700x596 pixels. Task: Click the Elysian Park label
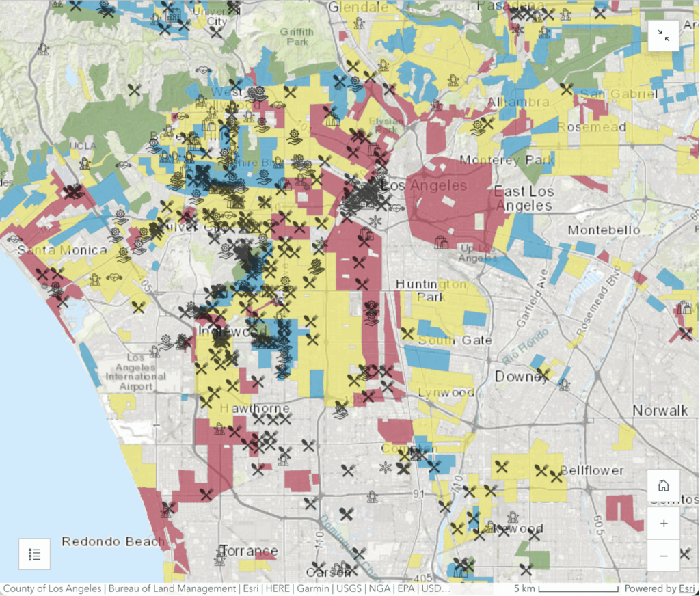(x=386, y=126)
